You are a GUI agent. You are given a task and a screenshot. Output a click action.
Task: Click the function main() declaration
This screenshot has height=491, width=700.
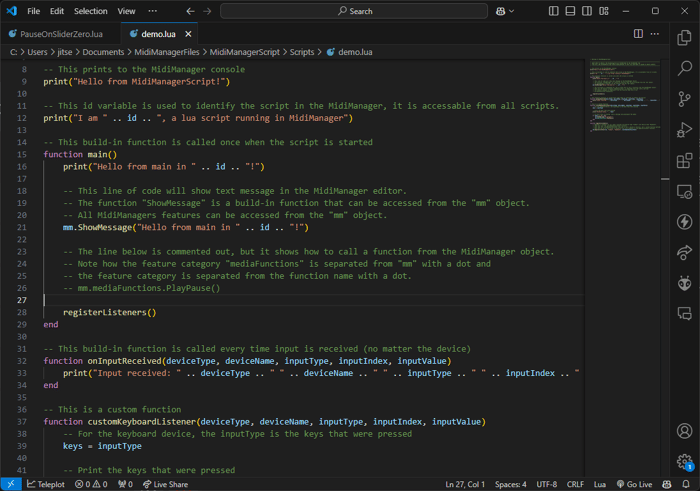click(x=80, y=154)
